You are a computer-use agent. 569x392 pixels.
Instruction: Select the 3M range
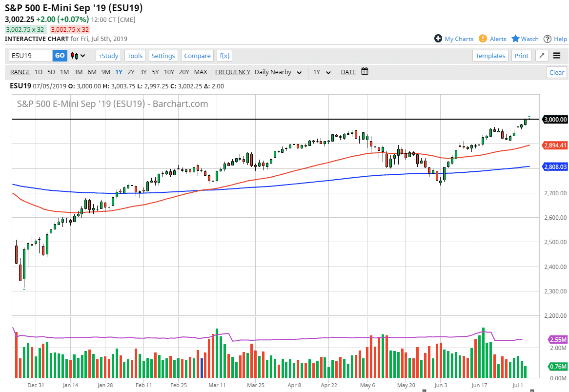coord(78,72)
